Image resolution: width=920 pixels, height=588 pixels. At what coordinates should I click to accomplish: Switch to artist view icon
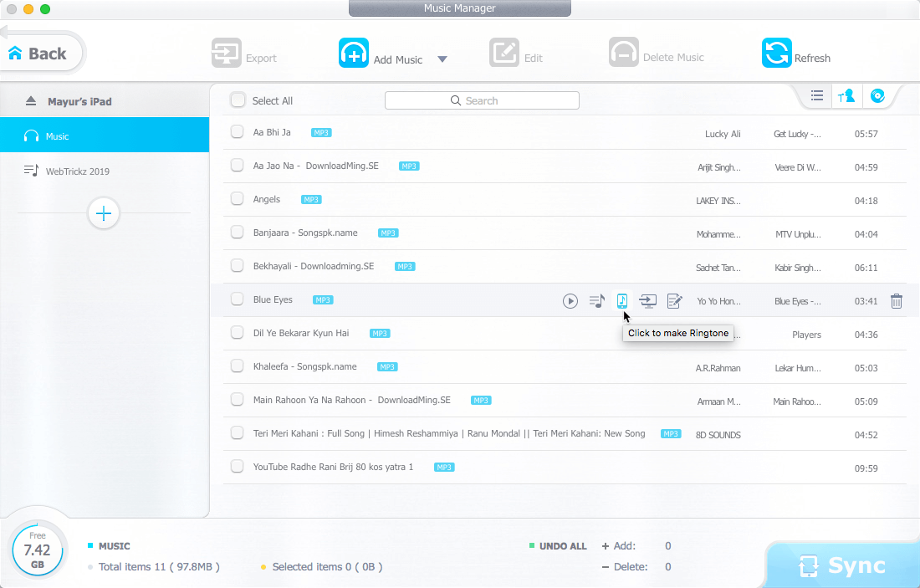pyautogui.click(x=846, y=95)
